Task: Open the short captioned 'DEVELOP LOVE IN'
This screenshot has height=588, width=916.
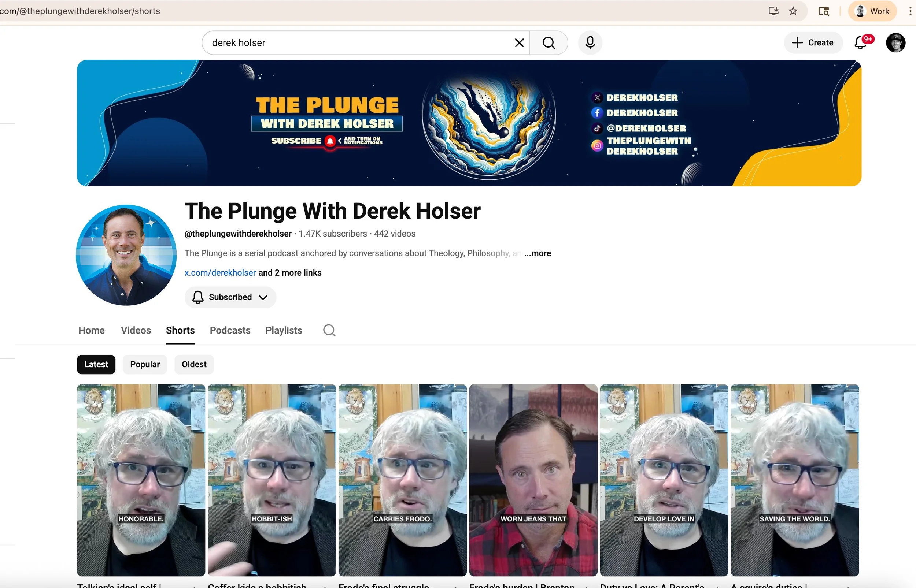Action: coord(664,480)
